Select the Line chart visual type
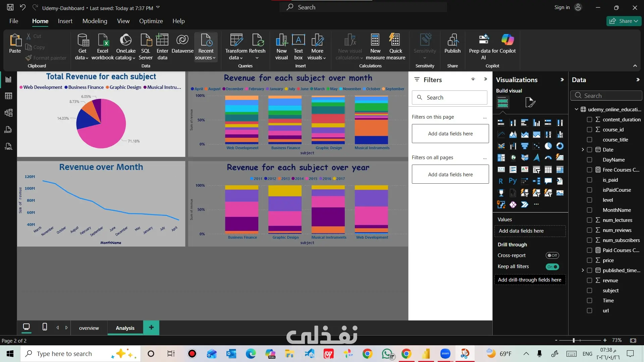This screenshot has height=362, width=644. point(501,134)
